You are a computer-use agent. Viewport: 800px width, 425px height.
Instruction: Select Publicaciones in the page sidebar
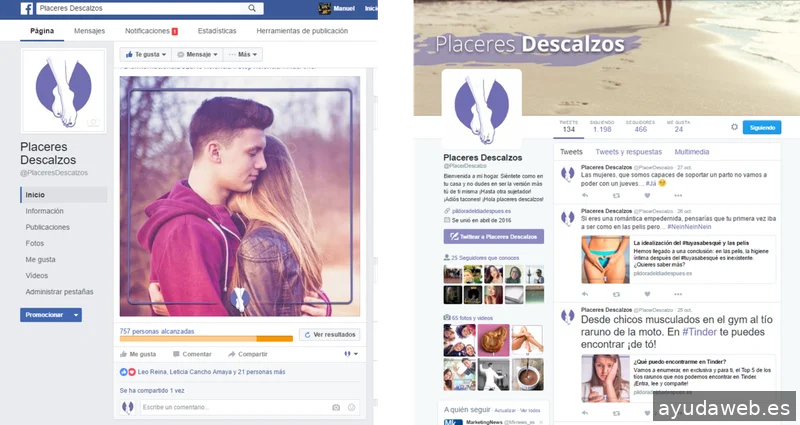(47, 228)
